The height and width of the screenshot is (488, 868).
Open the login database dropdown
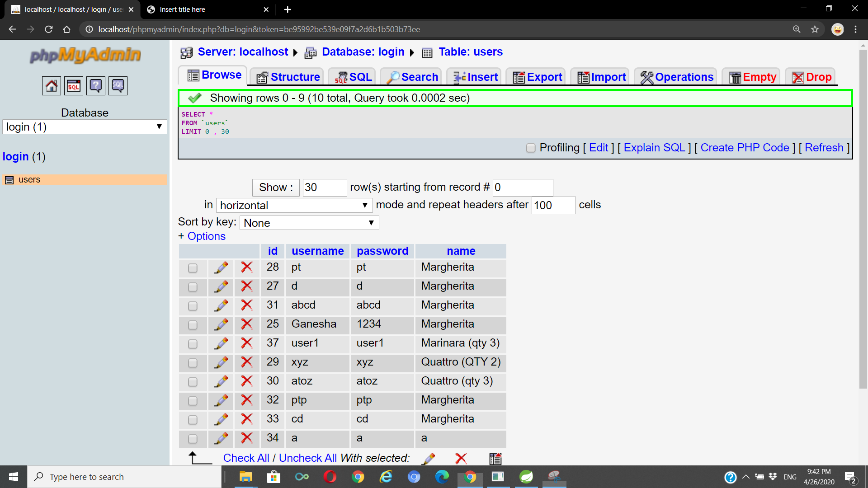[85, 127]
